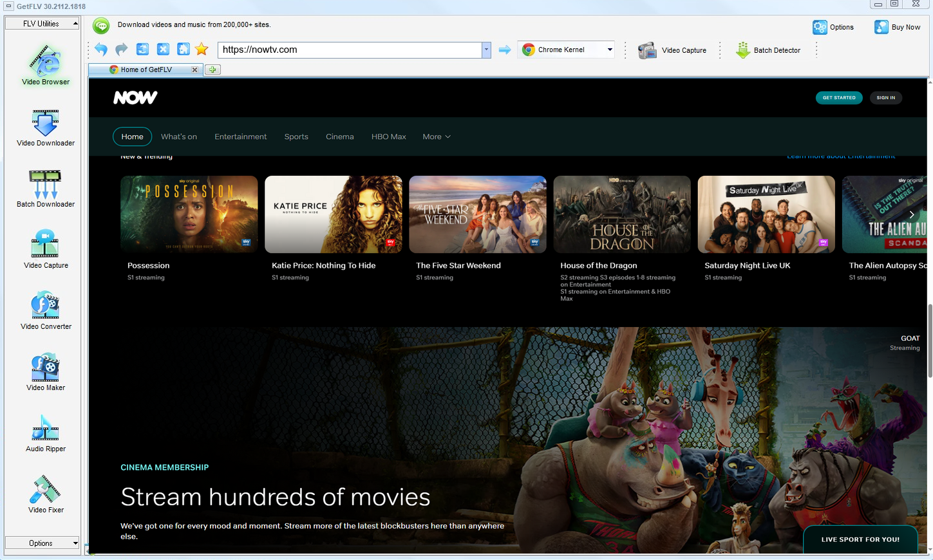This screenshot has height=560, width=933.
Task: Add bookmark with the star icon
Action: pyautogui.click(x=202, y=50)
